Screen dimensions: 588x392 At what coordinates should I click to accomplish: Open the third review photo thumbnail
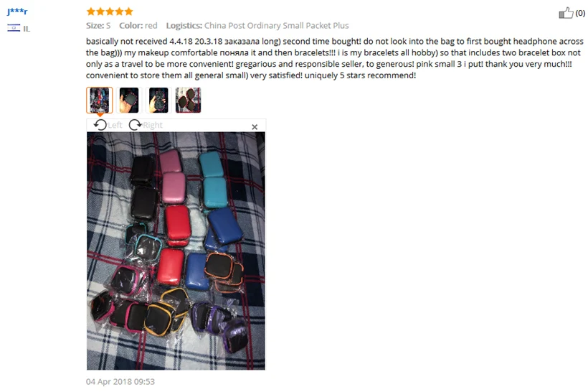tap(158, 100)
